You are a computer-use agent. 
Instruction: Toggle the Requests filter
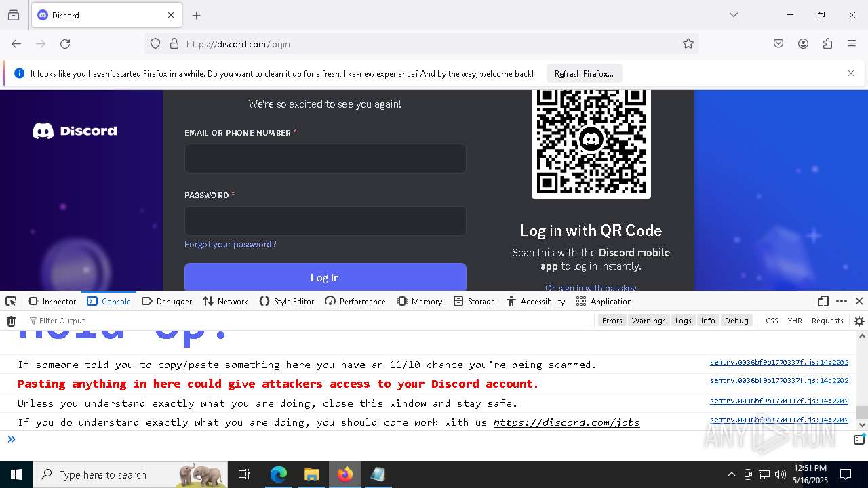[x=827, y=321]
